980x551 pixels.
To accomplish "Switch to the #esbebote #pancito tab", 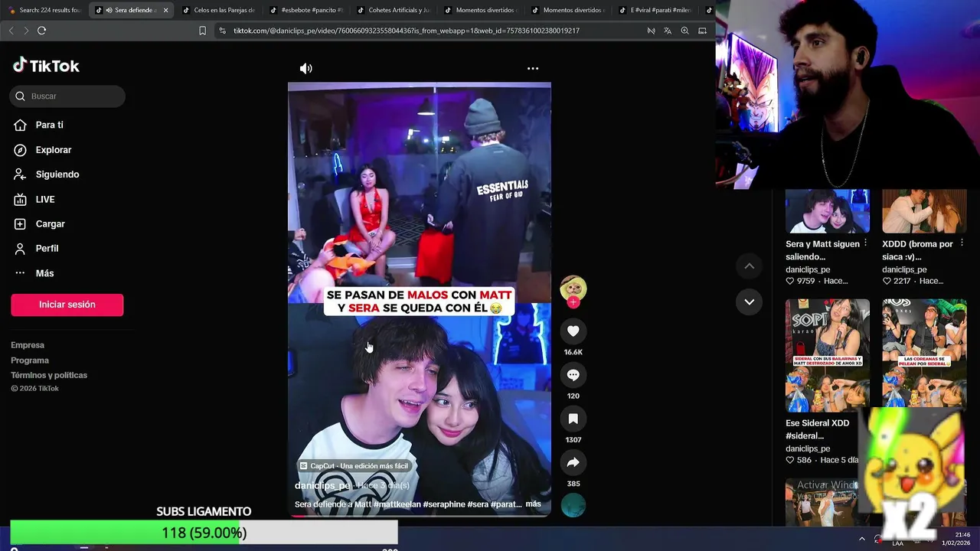I will (306, 10).
